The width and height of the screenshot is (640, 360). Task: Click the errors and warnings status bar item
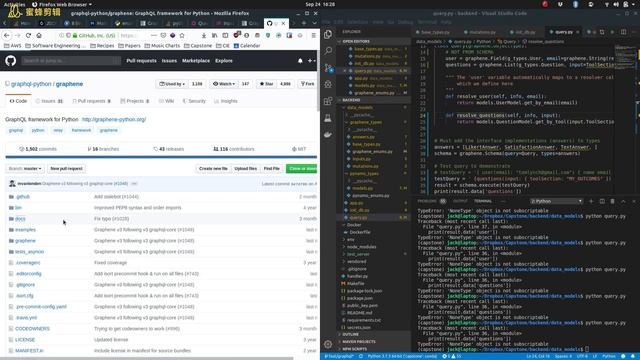(x=452, y=356)
